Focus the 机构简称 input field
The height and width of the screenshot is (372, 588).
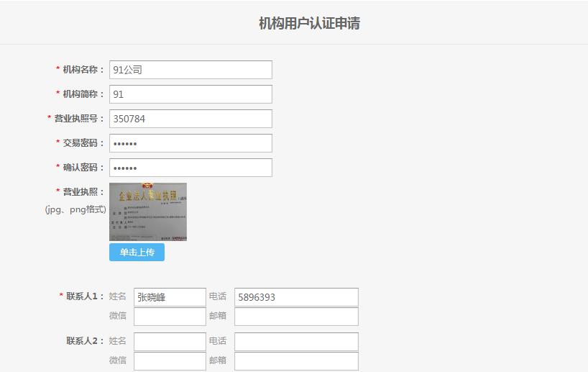tap(190, 94)
